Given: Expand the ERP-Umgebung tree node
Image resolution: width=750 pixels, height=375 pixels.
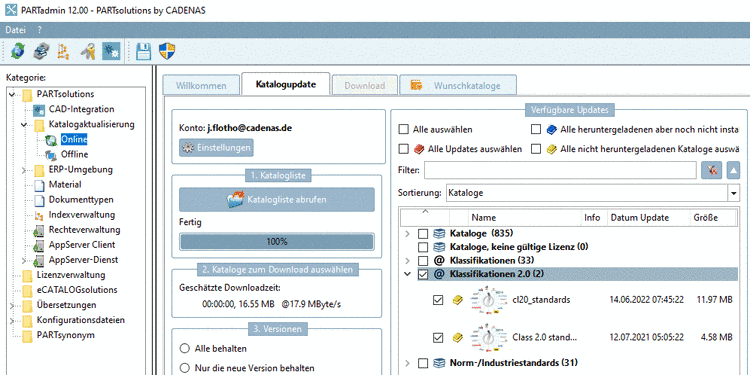Looking at the screenshot, I should pyautogui.click(x=24, y=170).
